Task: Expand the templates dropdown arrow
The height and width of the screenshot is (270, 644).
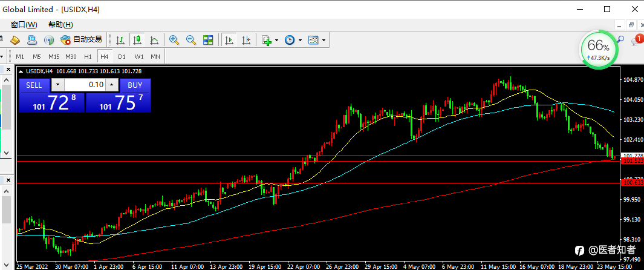Action: [324, 41]
